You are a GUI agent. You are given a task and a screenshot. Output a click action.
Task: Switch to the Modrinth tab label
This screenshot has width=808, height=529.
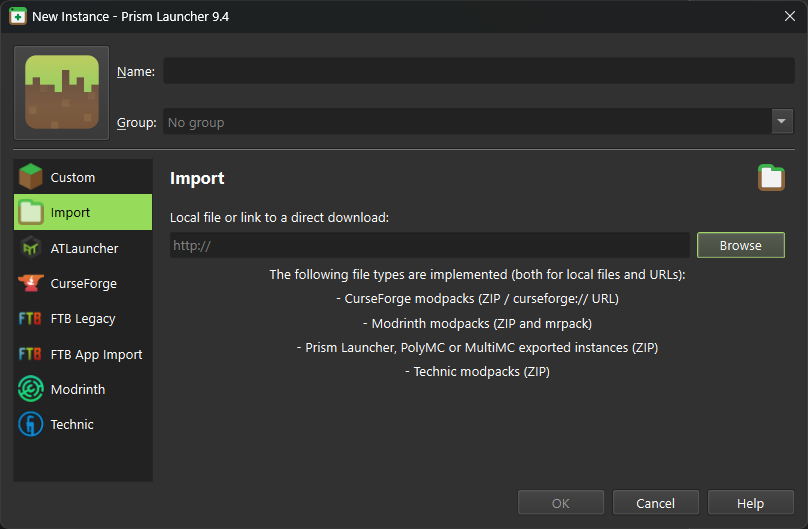(x=78, y=389)
